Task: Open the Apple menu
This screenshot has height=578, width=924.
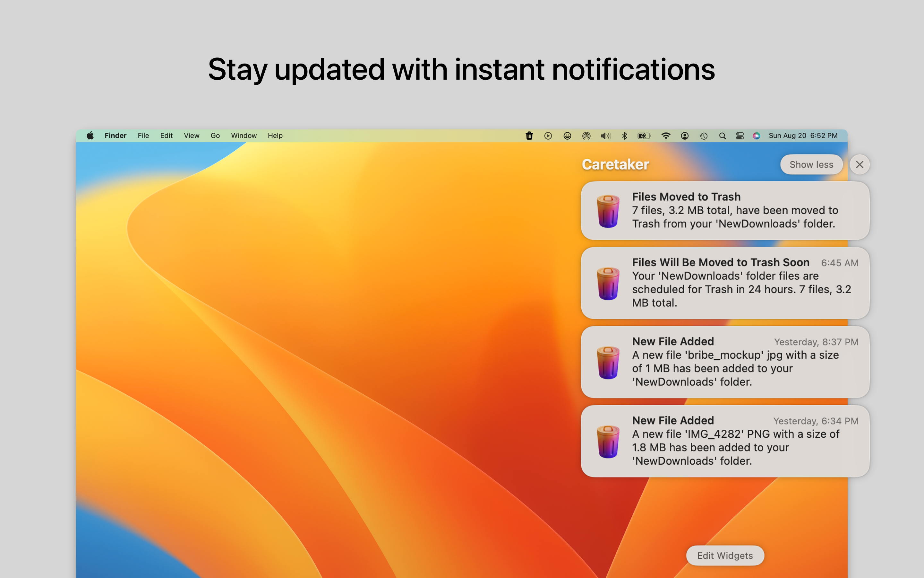Action: pos(90,136)
